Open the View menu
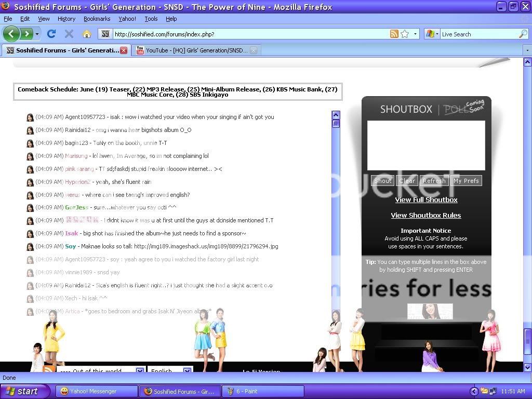The image size is (532, 399). pos(44,19)
